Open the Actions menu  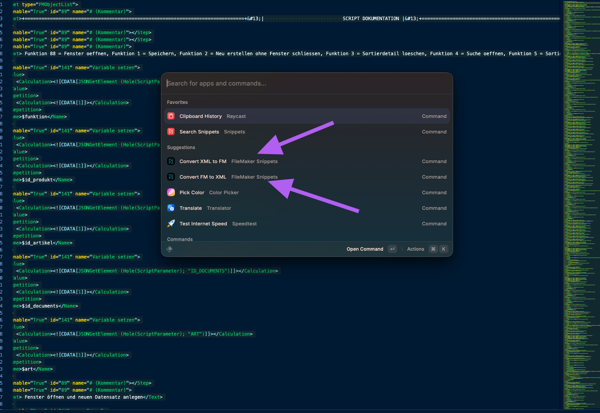415,249
